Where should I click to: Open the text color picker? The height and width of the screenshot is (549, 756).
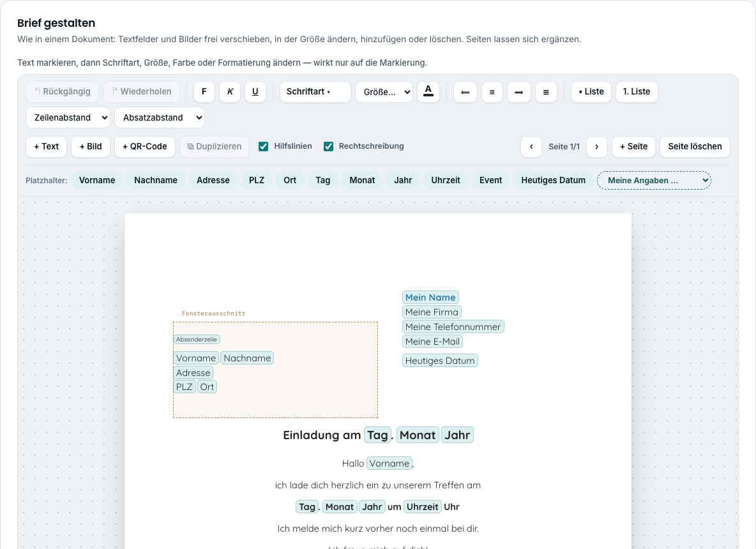pyautogui.click(x=428, y=91)
